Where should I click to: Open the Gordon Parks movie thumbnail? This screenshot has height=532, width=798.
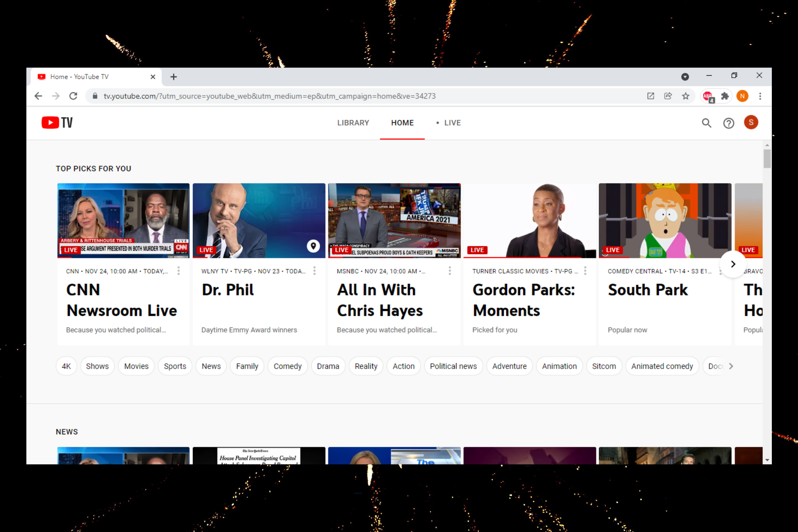click(531, 220)
